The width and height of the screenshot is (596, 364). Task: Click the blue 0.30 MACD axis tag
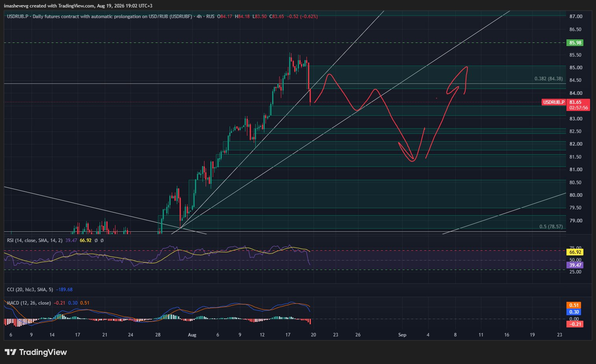point(575,312)
